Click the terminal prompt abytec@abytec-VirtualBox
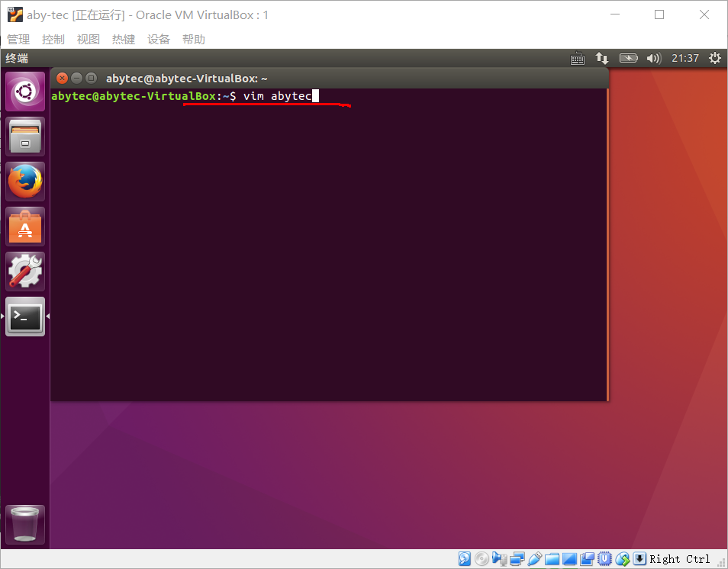 point(134,96)
